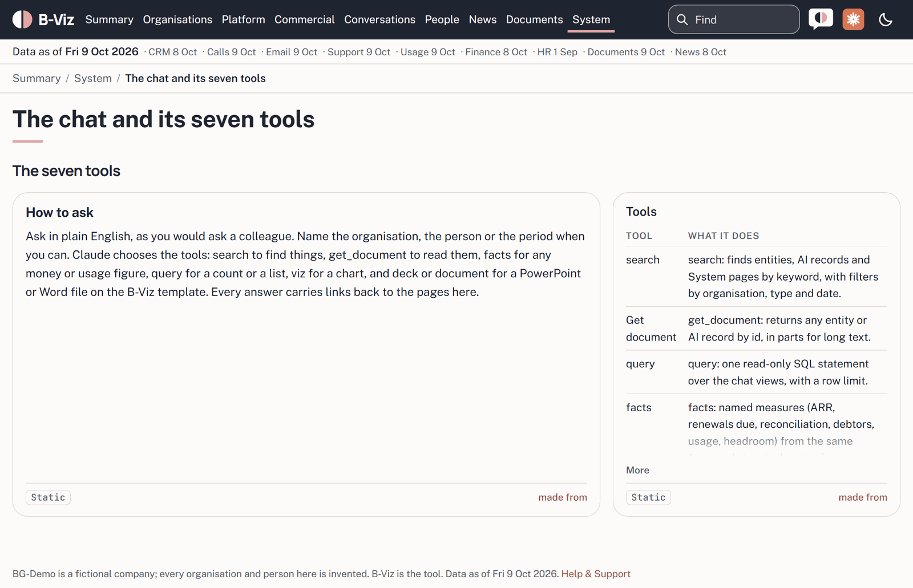Image resolution: width=913 pixels, height=588 pixels.
Task: Open 'made from' in Tools card
Action: tap(863, 497)
